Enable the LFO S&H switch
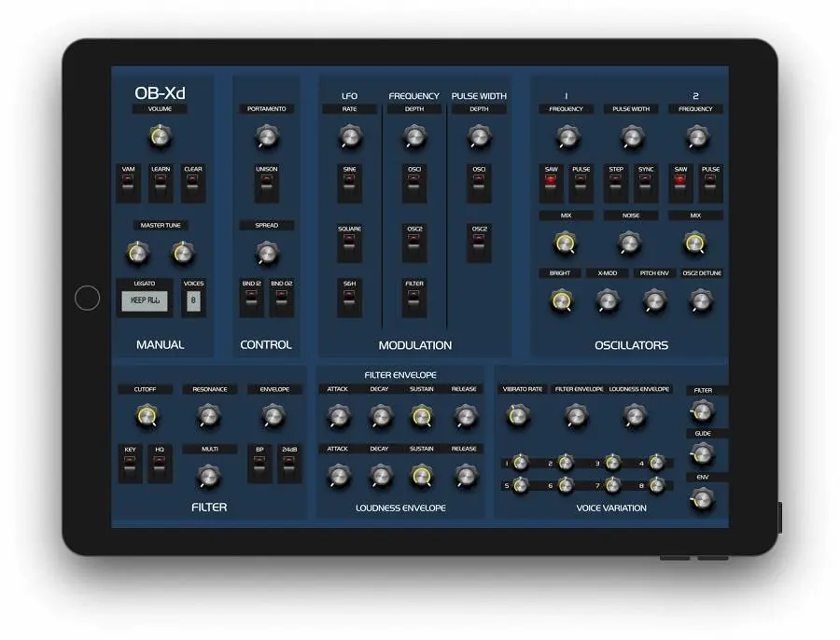 [349, 298]
